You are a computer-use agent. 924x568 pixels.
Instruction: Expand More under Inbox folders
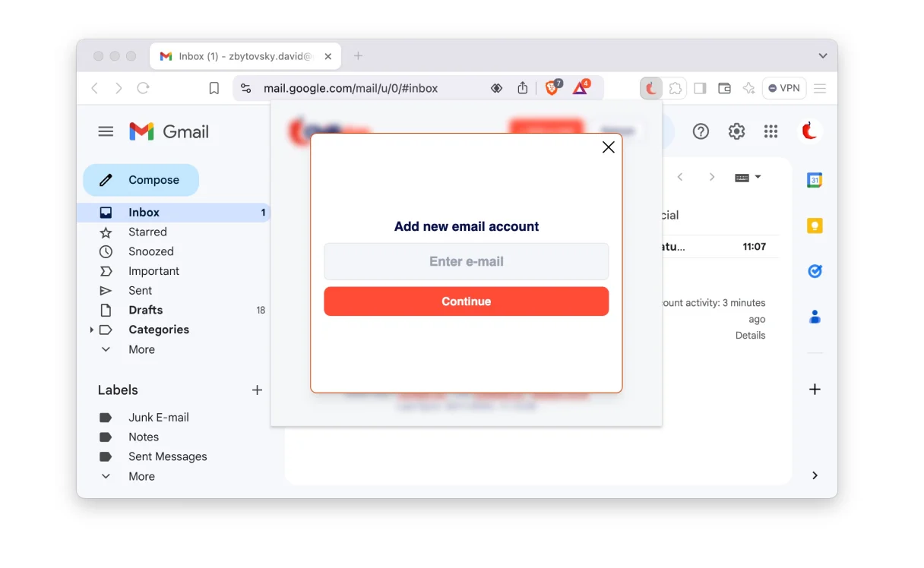point(141,349)
